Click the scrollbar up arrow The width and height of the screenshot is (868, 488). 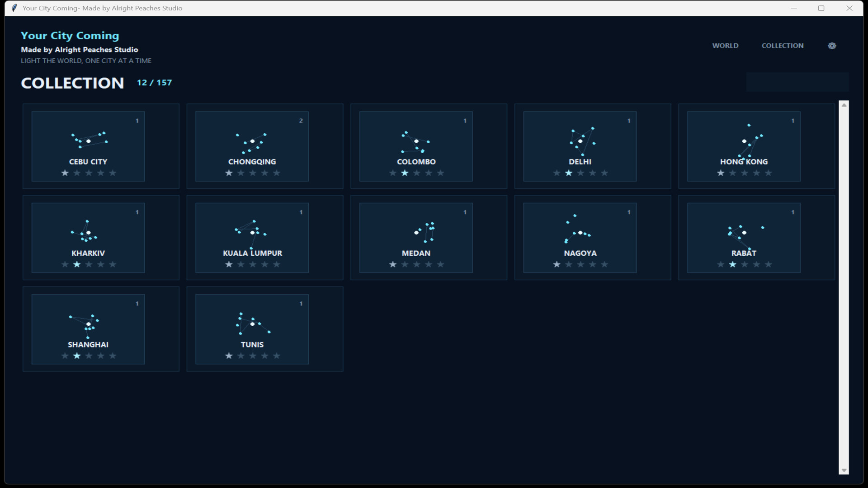pos(844,105)
